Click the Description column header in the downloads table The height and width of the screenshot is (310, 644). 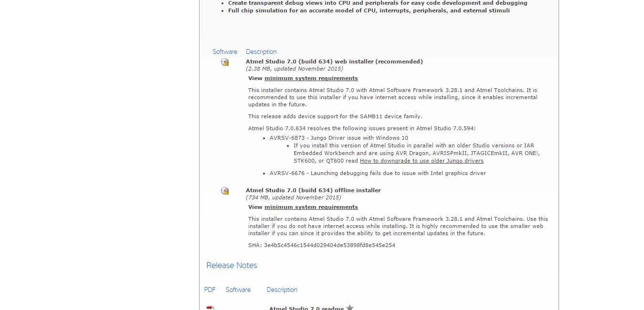pyautogui.click(x=261, y=52)
